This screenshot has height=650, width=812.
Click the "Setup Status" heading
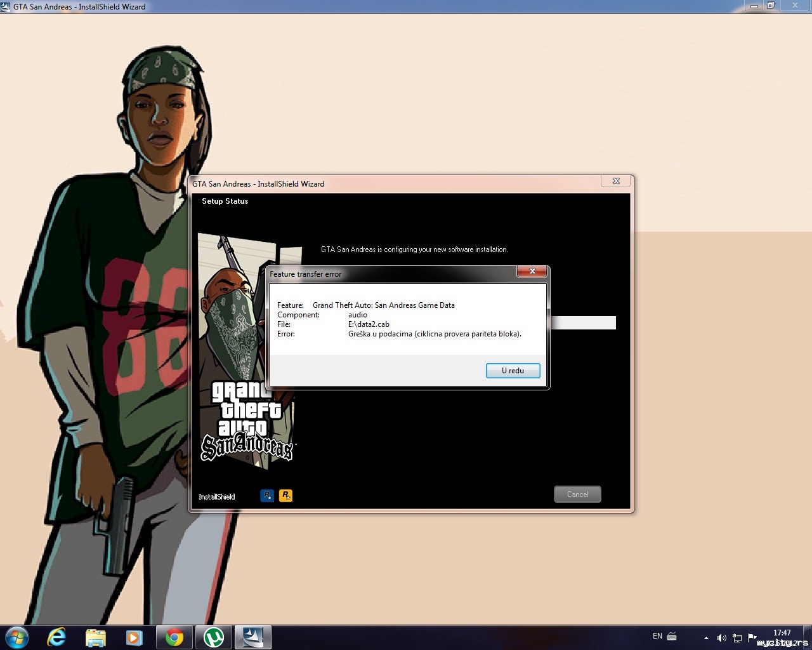[x=225, y=201]
